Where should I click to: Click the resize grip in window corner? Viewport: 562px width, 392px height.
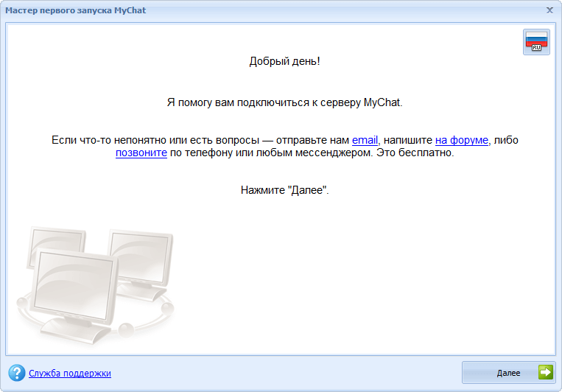557,387
